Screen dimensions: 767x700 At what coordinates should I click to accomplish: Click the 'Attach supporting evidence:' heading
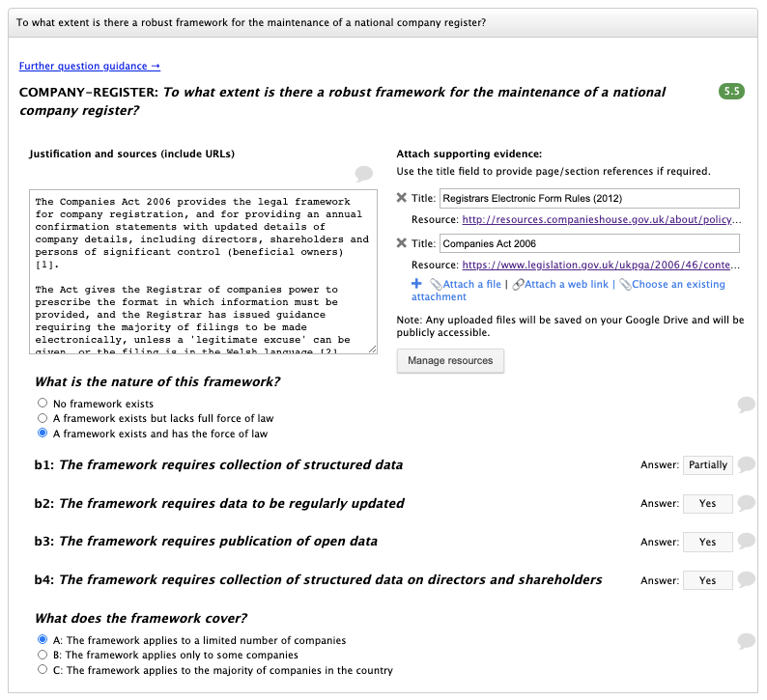pyautogui.click(x=469, y=154)
